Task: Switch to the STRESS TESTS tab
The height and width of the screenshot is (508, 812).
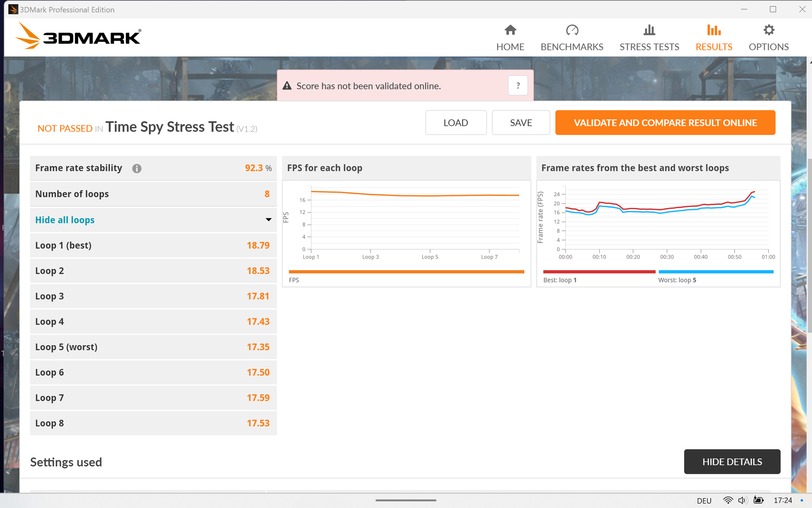Action: pyautogui.click(x=649, y=47)
